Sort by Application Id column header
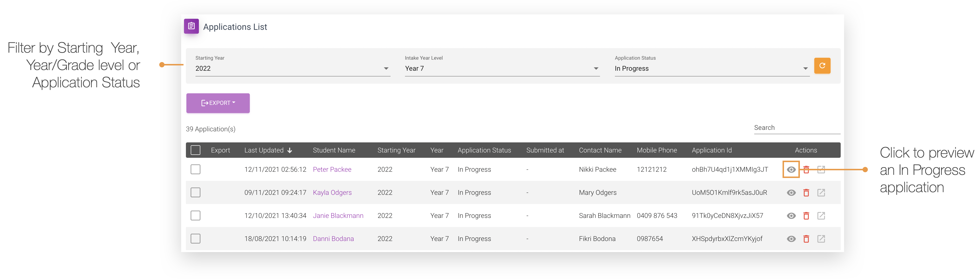Image resolution: width=980 pixels, height=279 pixels. 711,150
